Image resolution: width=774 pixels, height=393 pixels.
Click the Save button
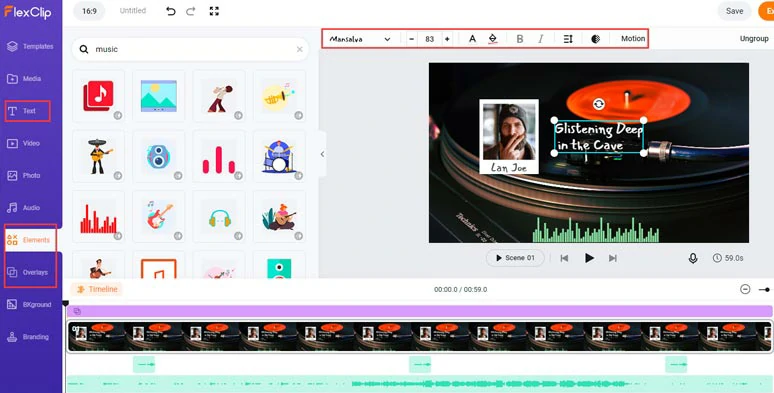[x=735, y=11]
